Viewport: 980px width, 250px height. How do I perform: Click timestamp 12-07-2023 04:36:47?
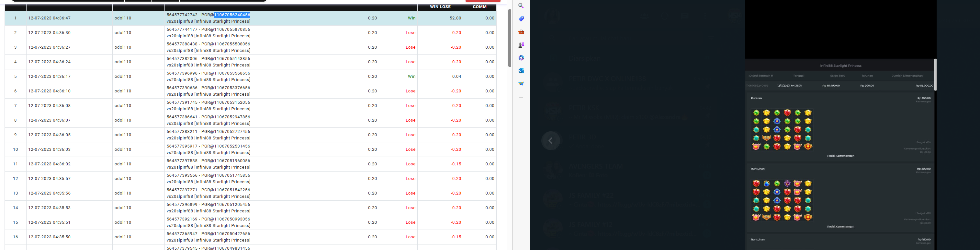coord(50,18)
